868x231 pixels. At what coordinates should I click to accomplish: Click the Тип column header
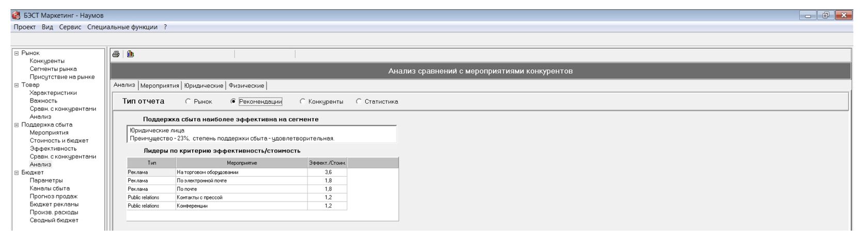tap(151, 163)
